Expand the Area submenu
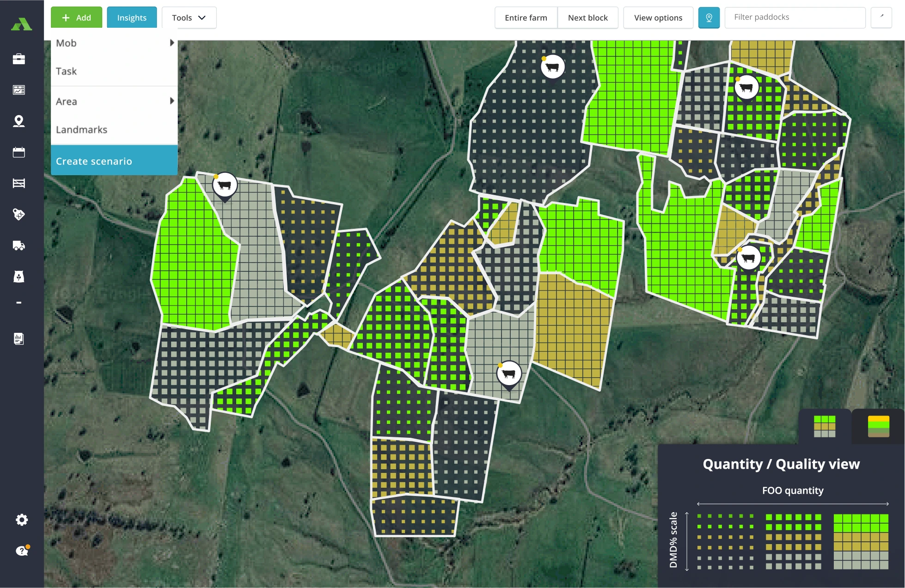This screenshot has width=905, height=588. click(114, 101)
